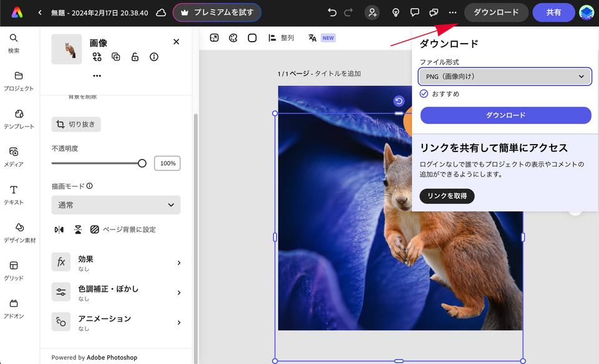The image size is (599, 364).
Task: Open テンプレート in the left sidebar
Action: [x=19, y=118]
